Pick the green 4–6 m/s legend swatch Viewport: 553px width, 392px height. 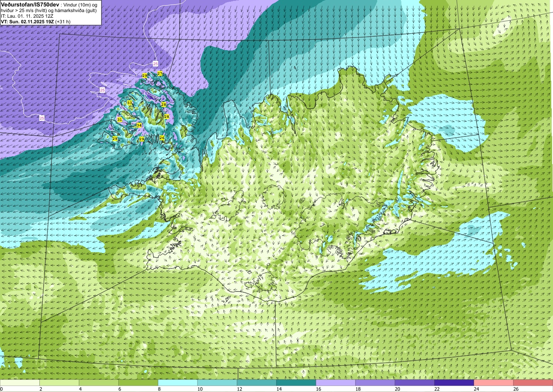(x=99, y=383)
